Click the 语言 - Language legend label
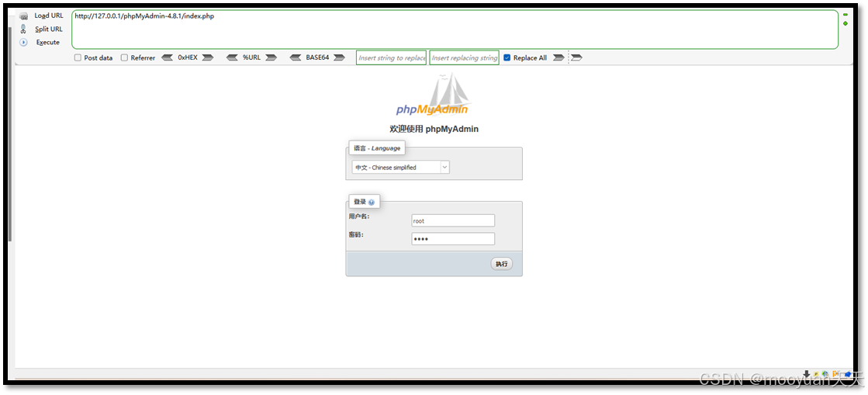Image resolution: width=868 pixels, height=395 pixels. click(x=377, y=148)
